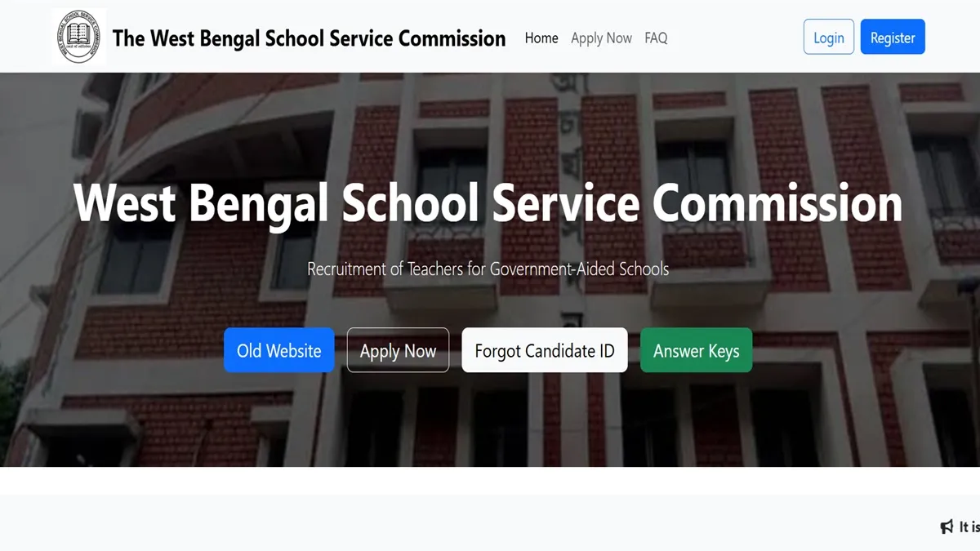Go to the FAQ page link

(x=656, y=38)
